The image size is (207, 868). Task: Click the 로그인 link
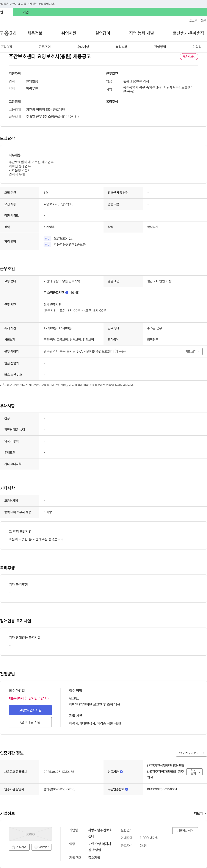tap(193, 21)
